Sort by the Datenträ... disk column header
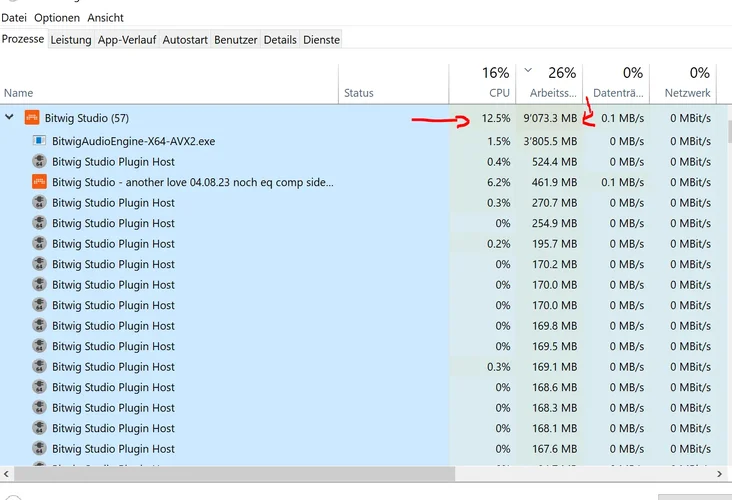Viewport: 732px width, 500px height. coord(616,84)
